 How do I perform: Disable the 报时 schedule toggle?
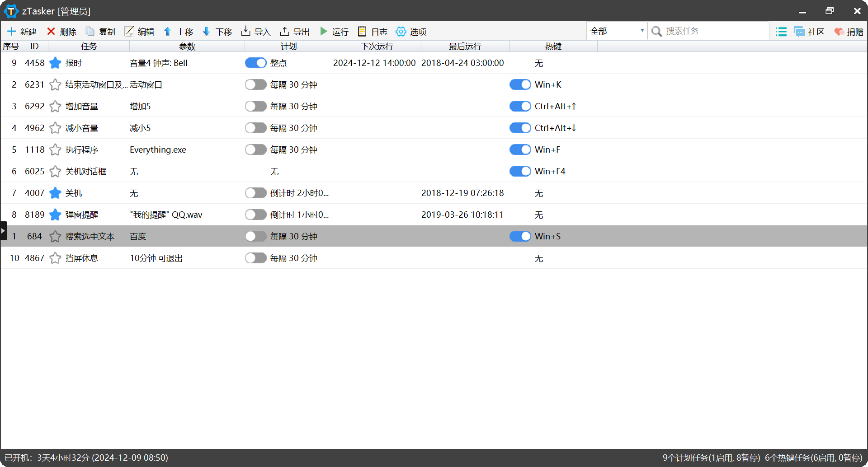tap(255, 63)
